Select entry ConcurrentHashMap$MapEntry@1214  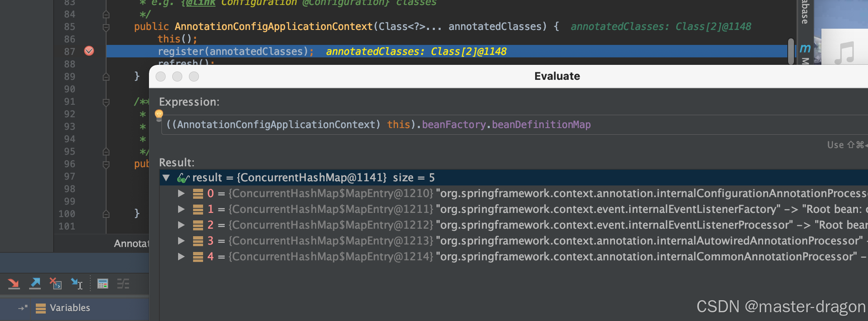(514, 257)
